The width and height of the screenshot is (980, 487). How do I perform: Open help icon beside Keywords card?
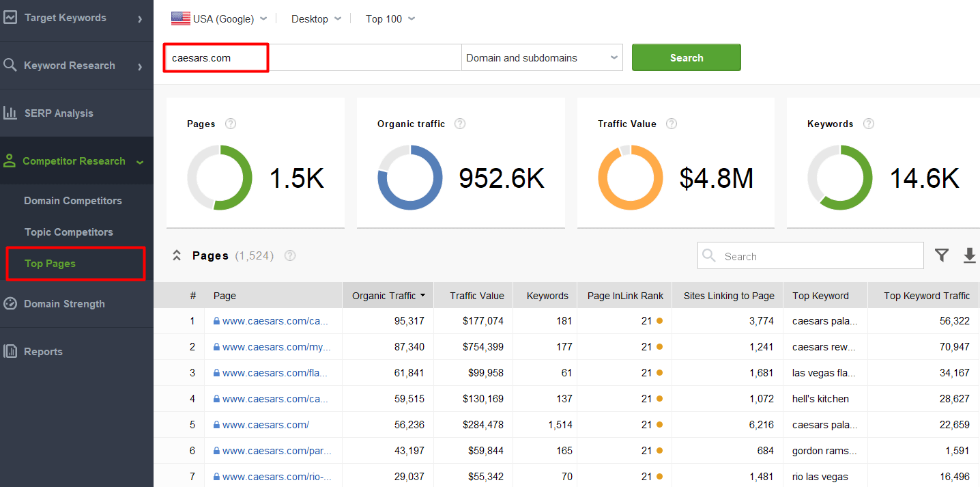coord(869,124)
